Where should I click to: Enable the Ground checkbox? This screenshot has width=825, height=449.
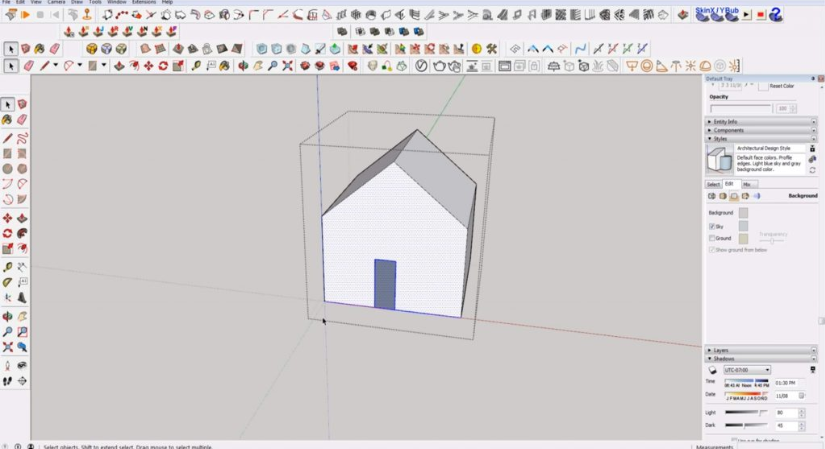pos(712,238)
